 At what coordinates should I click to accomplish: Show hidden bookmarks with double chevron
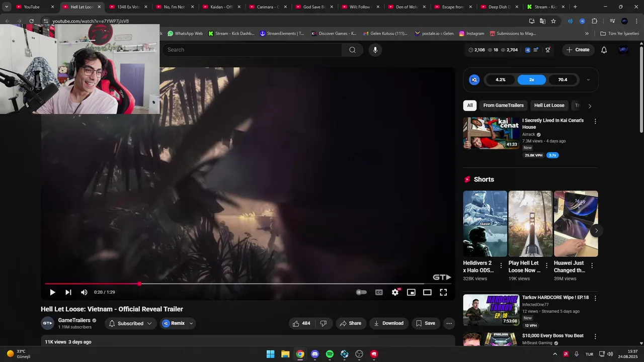click(x=587, y=34)
